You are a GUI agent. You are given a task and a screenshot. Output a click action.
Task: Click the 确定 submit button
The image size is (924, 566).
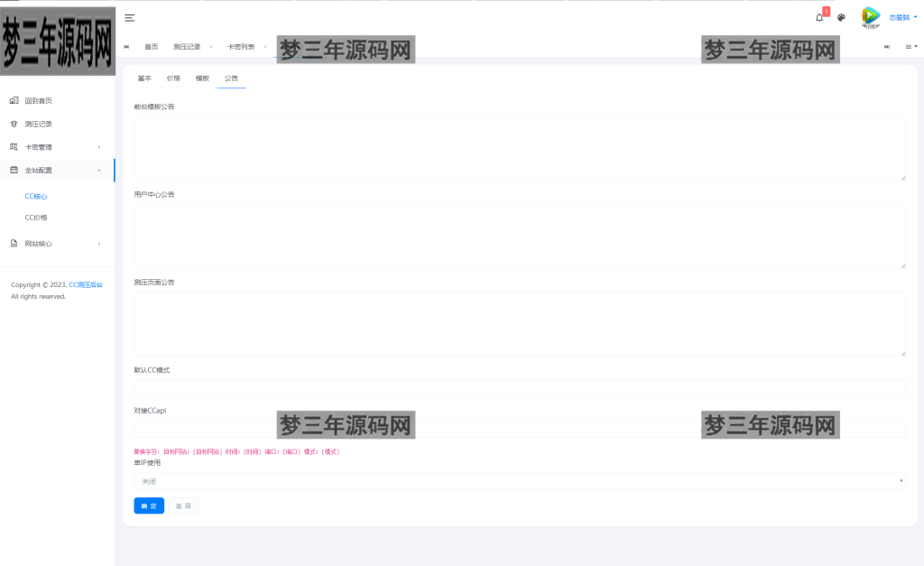point(149,506)
